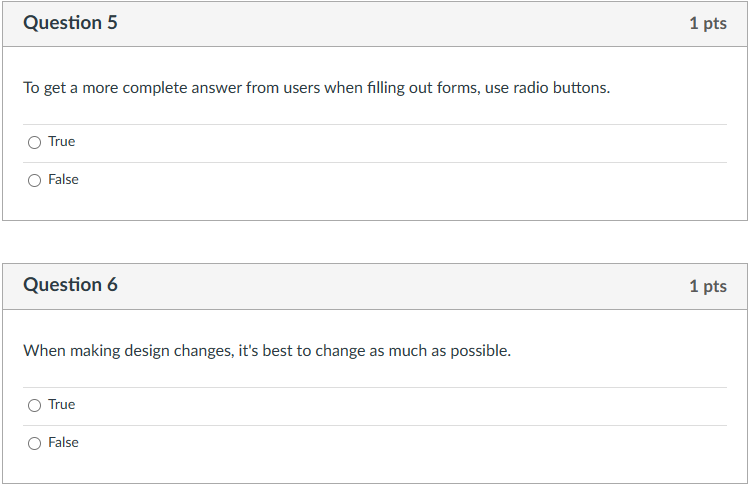The height and width of the screenshot is (487, 754).
Task: Click blank gap between the two question cards
Action: coord(375,242)
